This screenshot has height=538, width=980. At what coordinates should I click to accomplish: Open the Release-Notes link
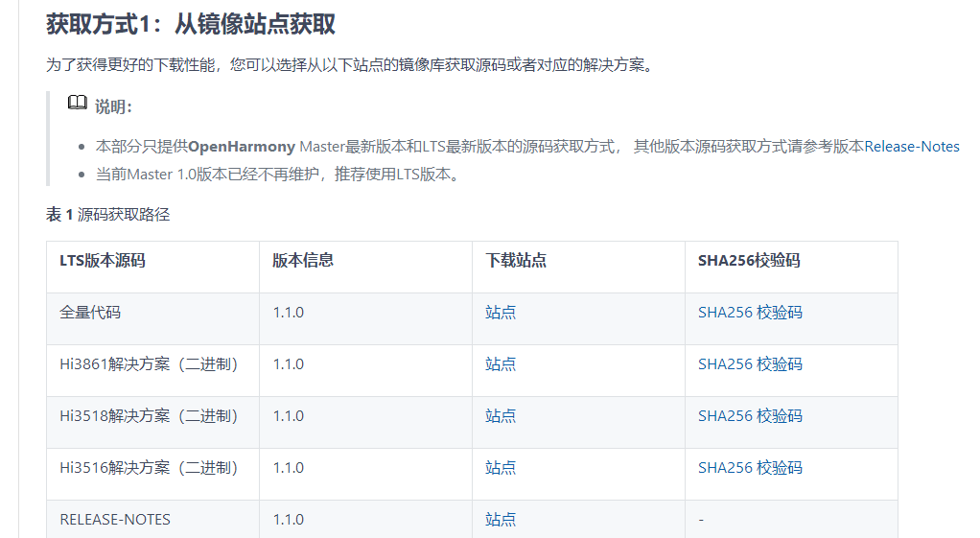click(x=912, y=146)
